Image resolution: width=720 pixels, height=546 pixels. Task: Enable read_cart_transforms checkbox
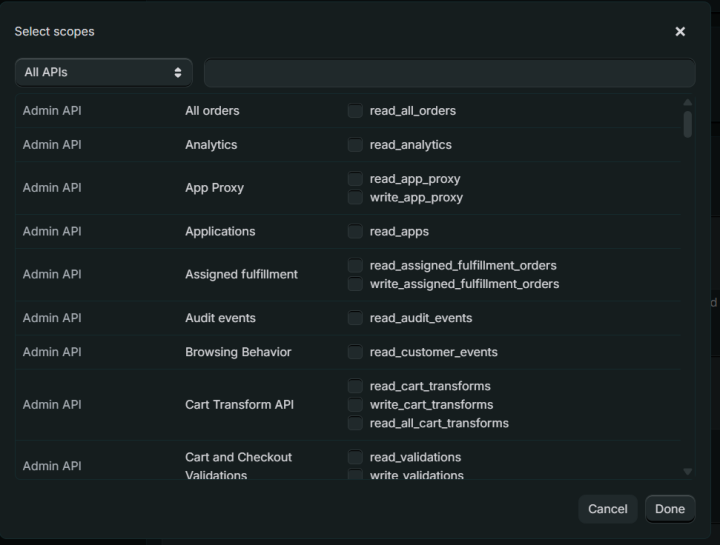point(355,386)
